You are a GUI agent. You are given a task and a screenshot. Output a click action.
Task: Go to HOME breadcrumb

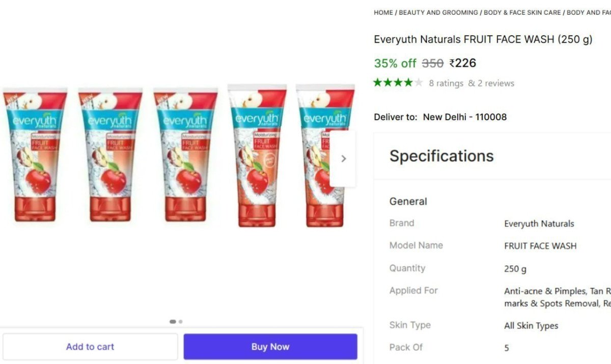[x=383, y=12]
